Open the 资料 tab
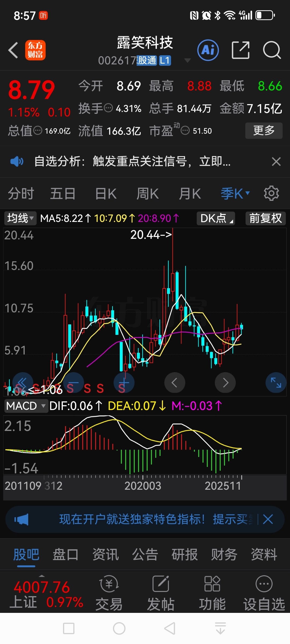Viewport: 290px width, 644px height. pos(264,554)
